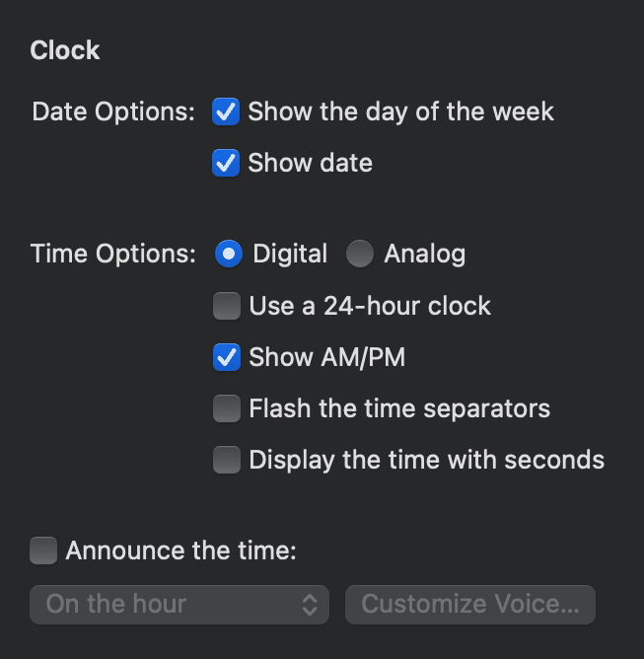Click the Clock section heading
644x659 pixels.
click(65, 50)
